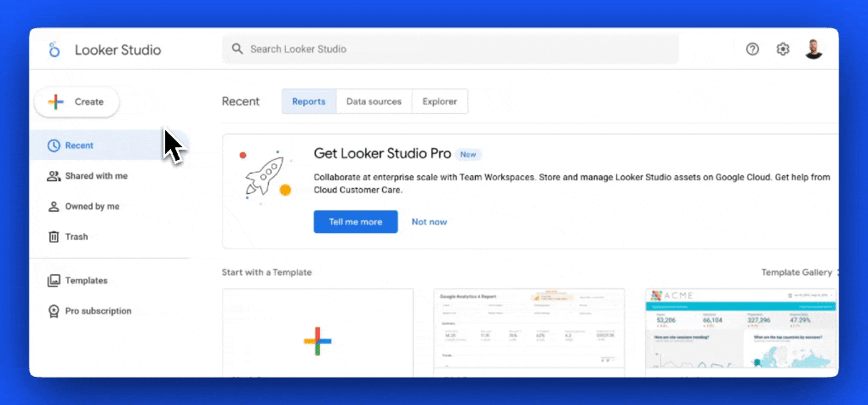Click the Recent clock icon
The image size is (868, 405).
click(54, 145)
